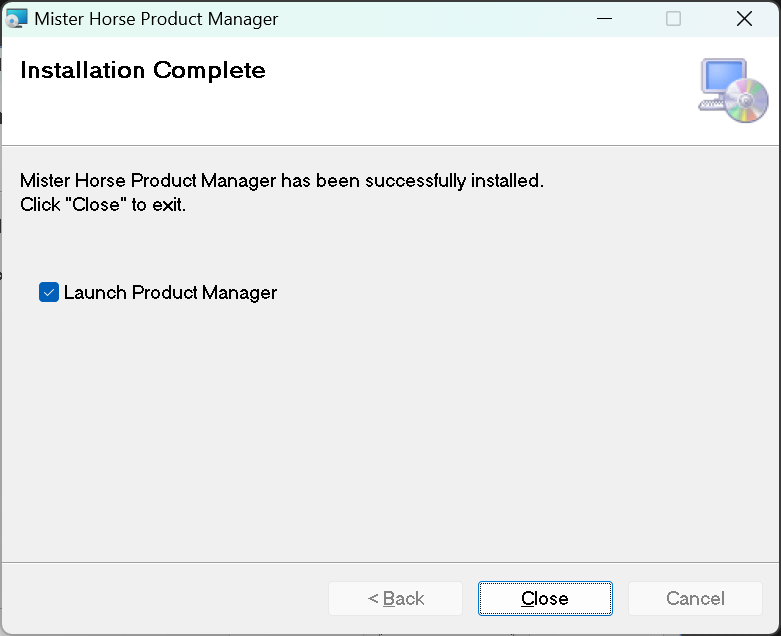The height and width of the screenshot is (636, 781).
Task: Click the "Mister Horse Product Manager" title text
Action: click(156, 19)
